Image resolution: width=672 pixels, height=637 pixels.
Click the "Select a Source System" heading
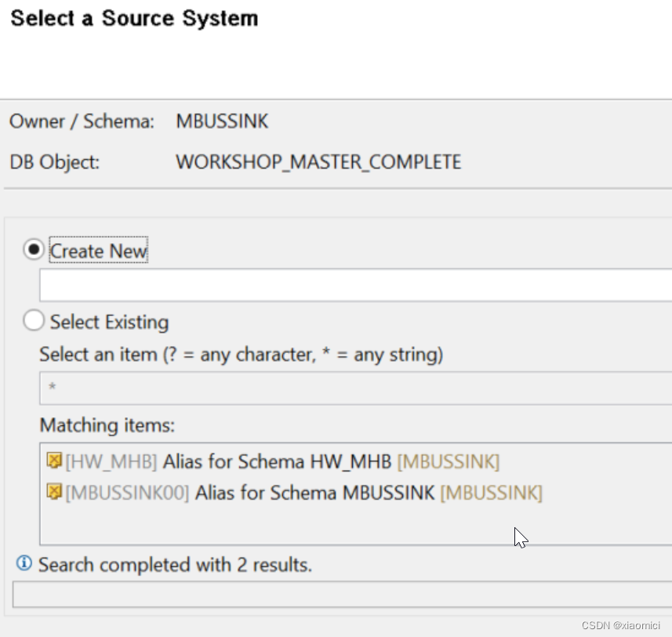(134, 19)
